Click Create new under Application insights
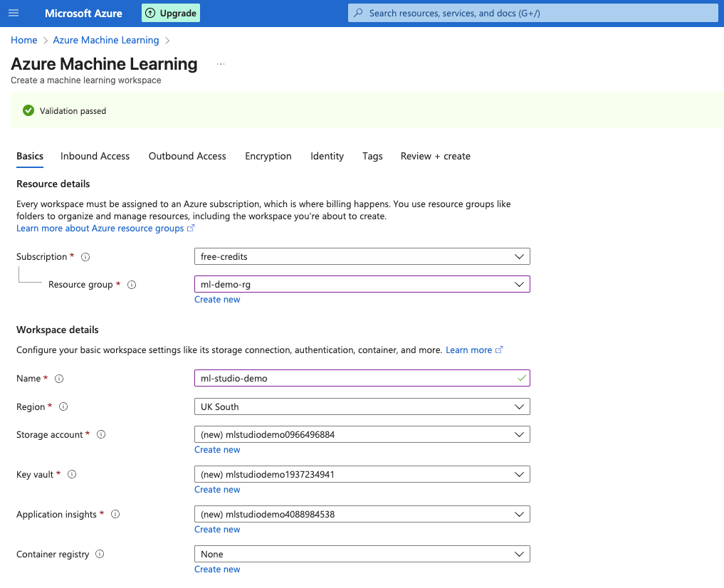The height and width of the screenshot is (588, 724). click(x=217, y=530)
